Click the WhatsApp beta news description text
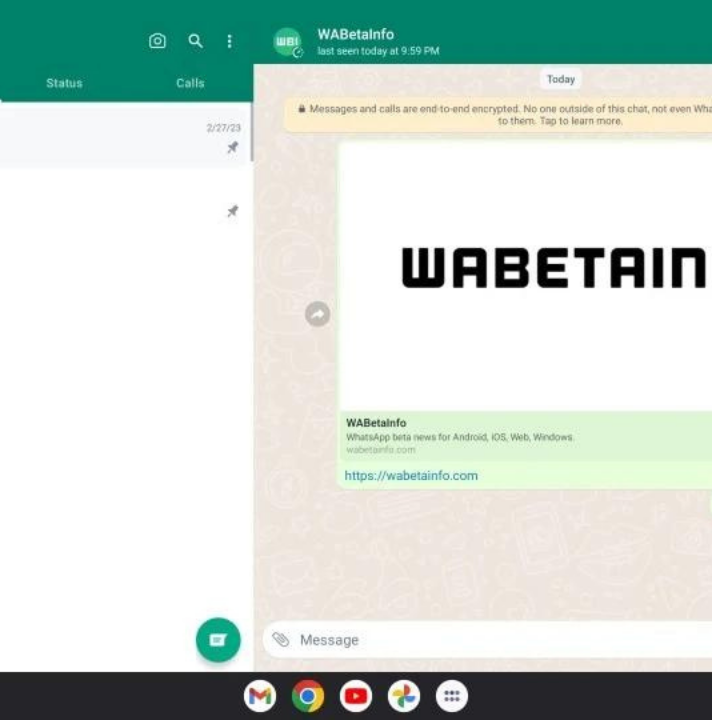712x720 pixels. pos(460,437)
